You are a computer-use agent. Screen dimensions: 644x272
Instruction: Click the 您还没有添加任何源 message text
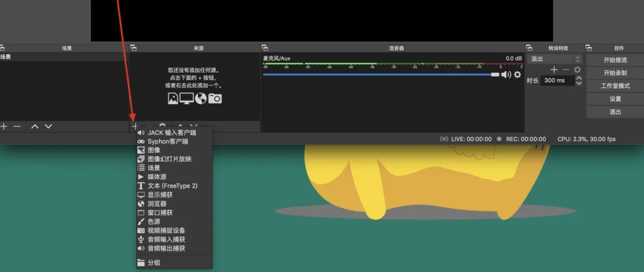[x=193, y=70]
